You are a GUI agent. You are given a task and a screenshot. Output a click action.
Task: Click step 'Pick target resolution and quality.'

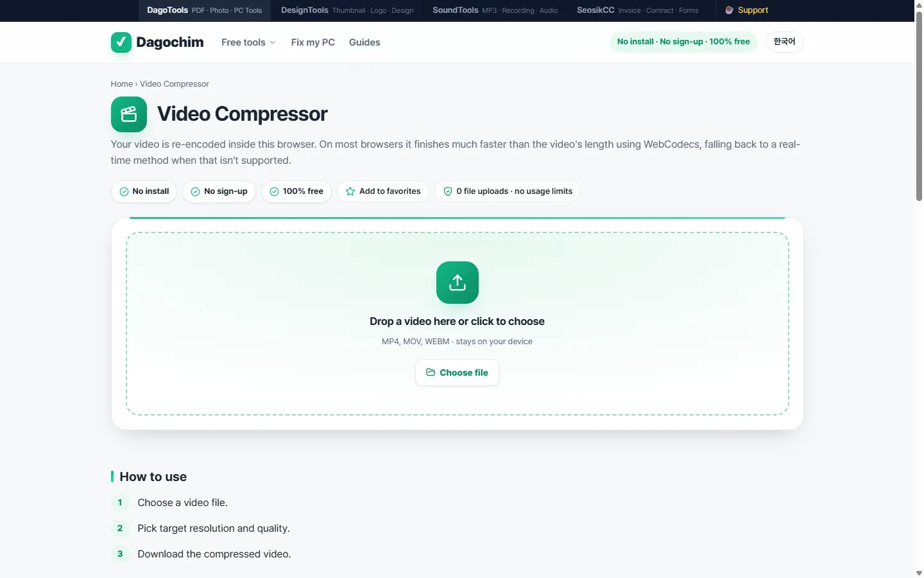pyautogui.click(x=214, y=529)
